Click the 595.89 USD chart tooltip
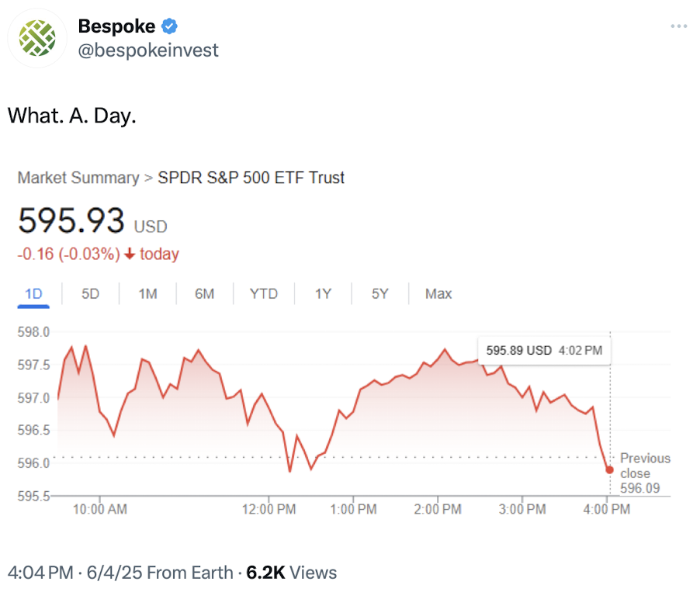 [544, 351]
